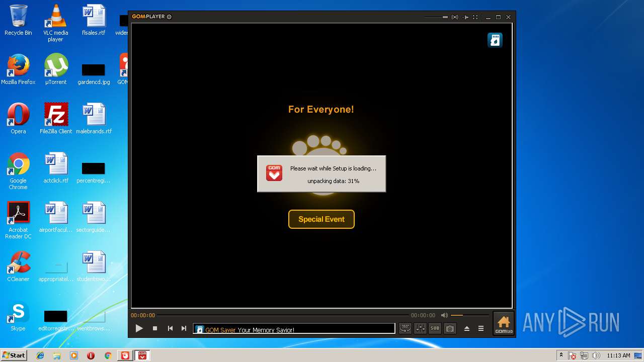The width and height of the screenshot is (644, 362).
Task: Open GOM Player settings gear icon
Action: coord(169,17)
